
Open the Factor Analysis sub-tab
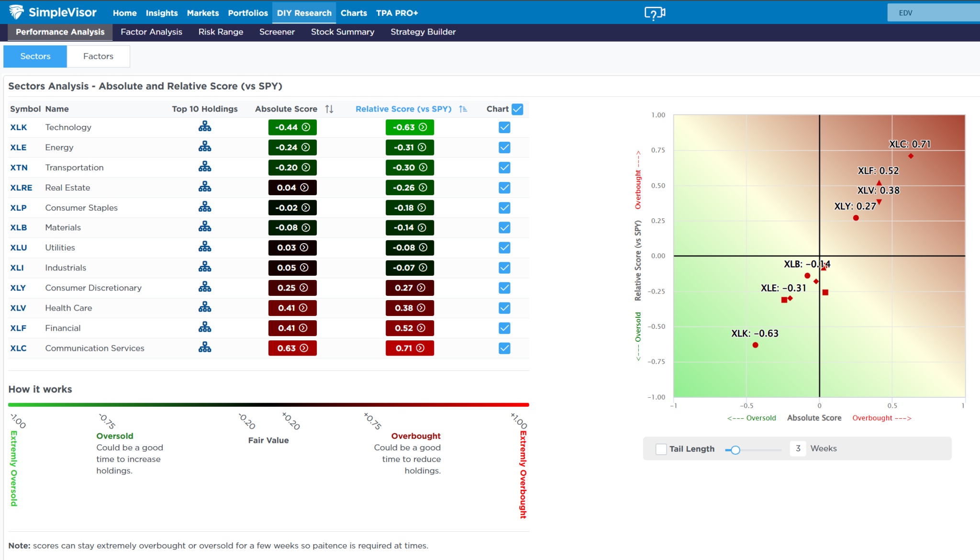click(x=151, y=32)
